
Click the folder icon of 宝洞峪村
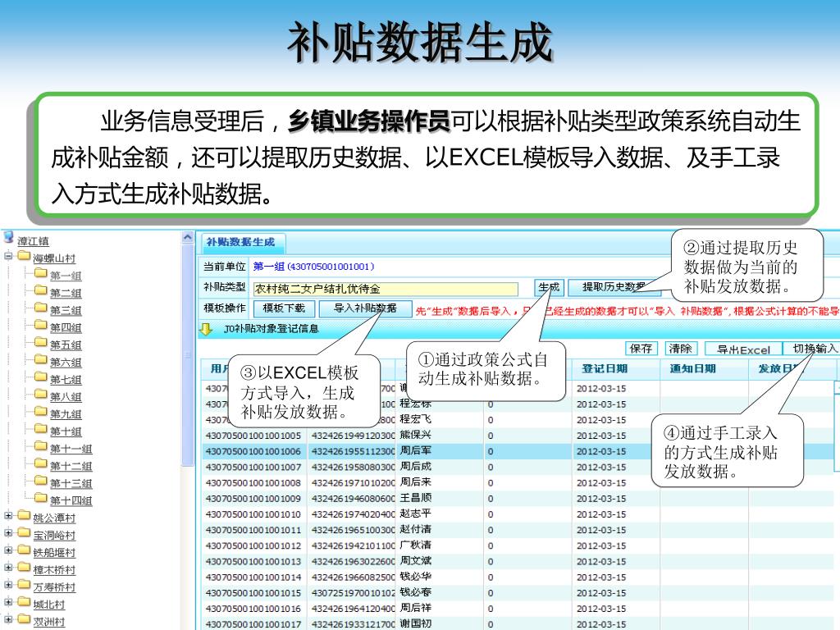(24, 532)
